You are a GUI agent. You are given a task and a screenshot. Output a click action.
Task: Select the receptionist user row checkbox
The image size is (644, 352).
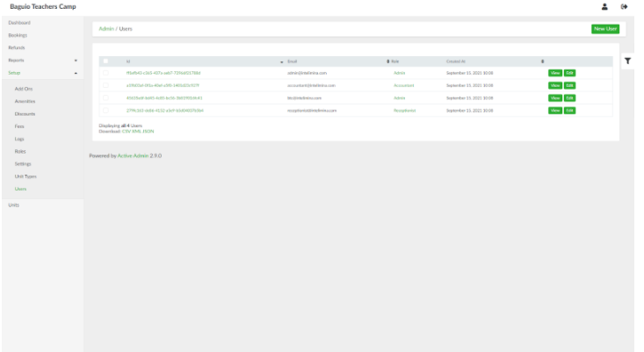[x=106, y=111]
